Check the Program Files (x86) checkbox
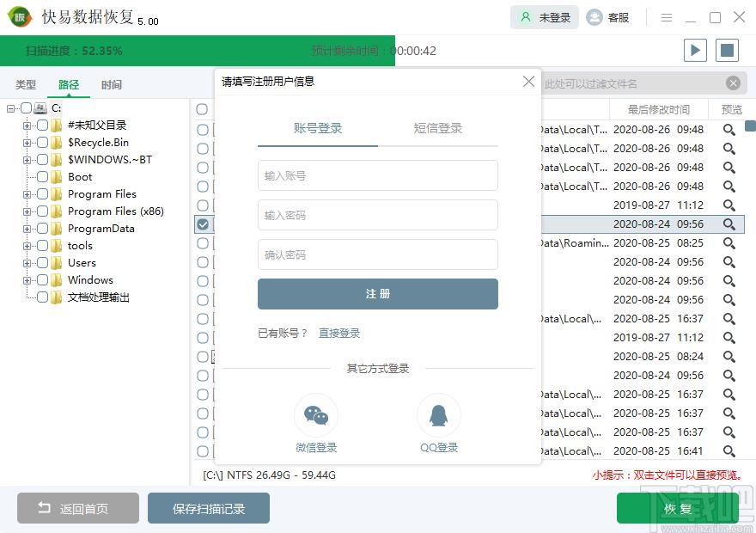The width and height of the screenshot is (756, 533). pos(42,211)
